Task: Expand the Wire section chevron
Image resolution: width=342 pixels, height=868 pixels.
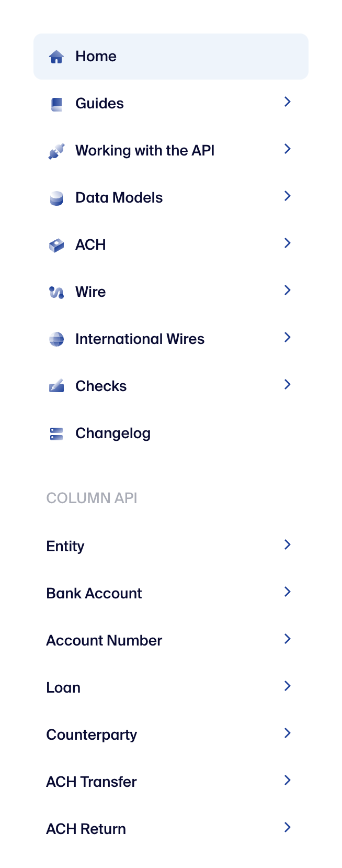Action: click(287, 290)
